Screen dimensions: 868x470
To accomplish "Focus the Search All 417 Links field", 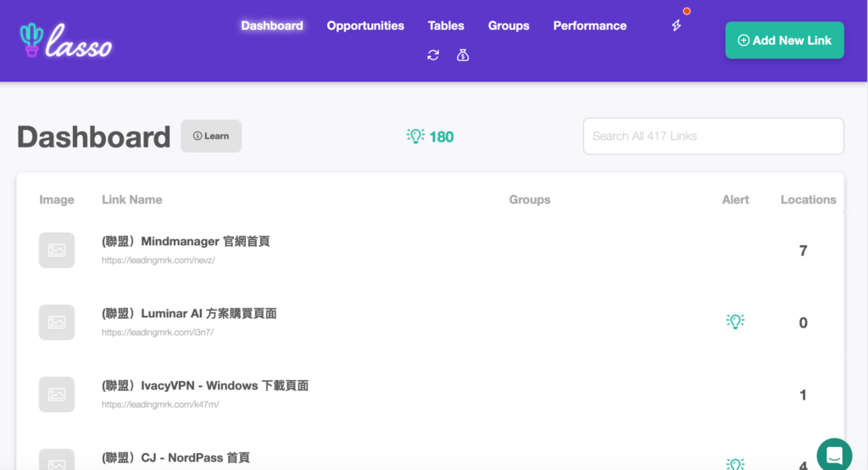I will (713, 136).
